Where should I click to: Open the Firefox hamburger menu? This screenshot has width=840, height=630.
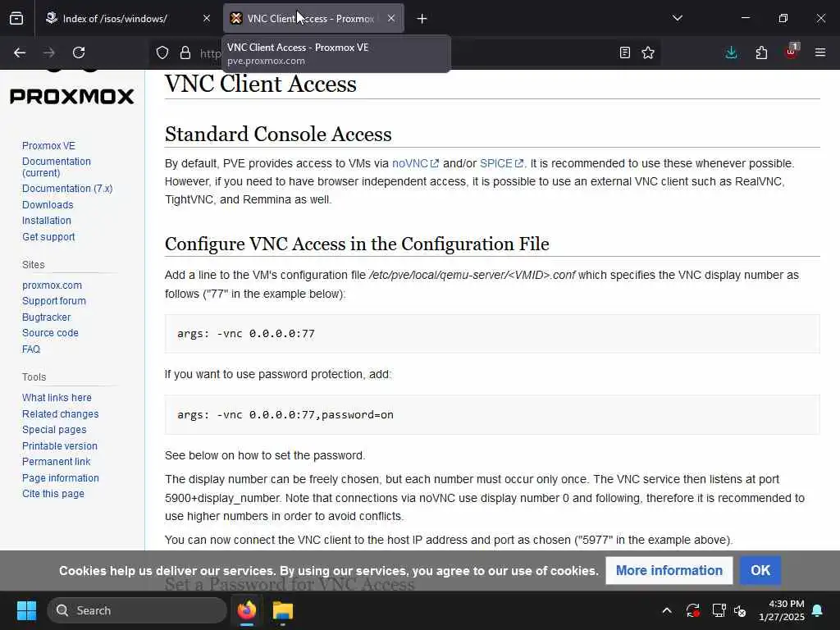(x=820, y=52)
